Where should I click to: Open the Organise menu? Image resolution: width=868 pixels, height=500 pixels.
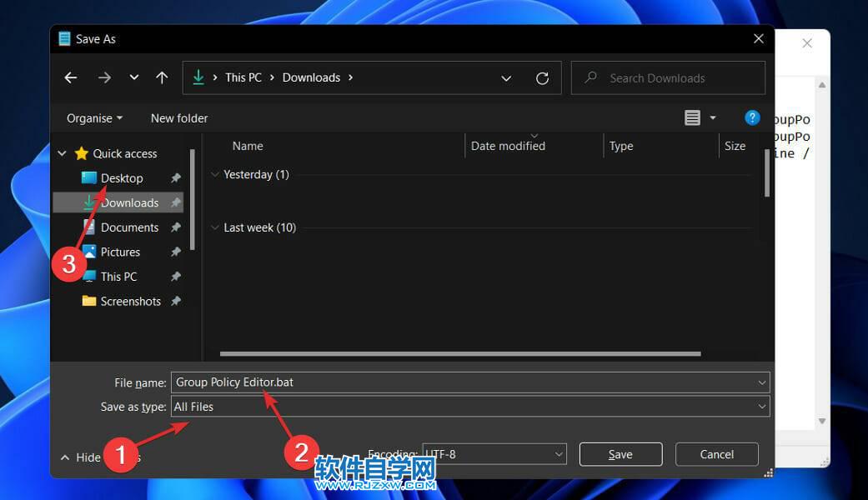pos(95,118)
